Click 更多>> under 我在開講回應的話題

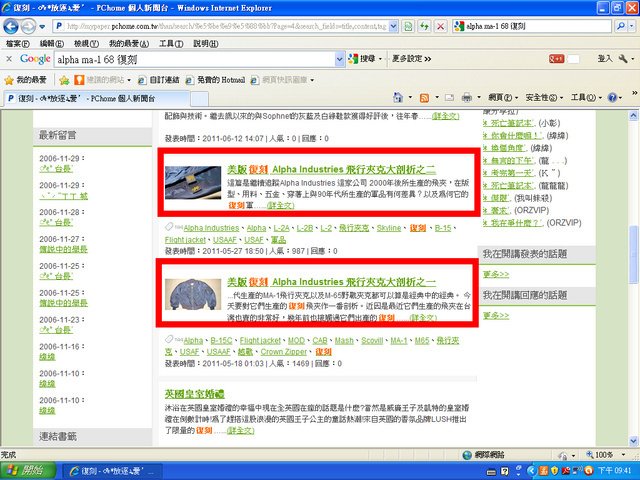[496, 316]
